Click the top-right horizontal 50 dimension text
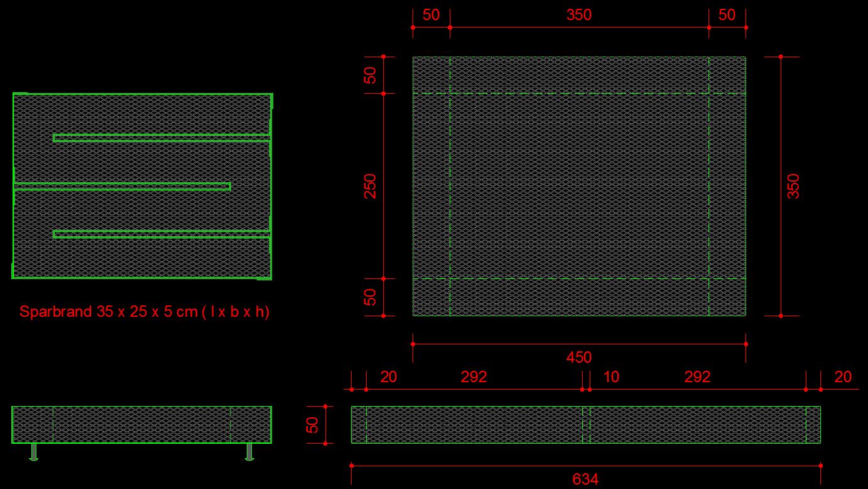Image resolution: width=868 pixels, height=489 pixels. click(x=727, y=15)
